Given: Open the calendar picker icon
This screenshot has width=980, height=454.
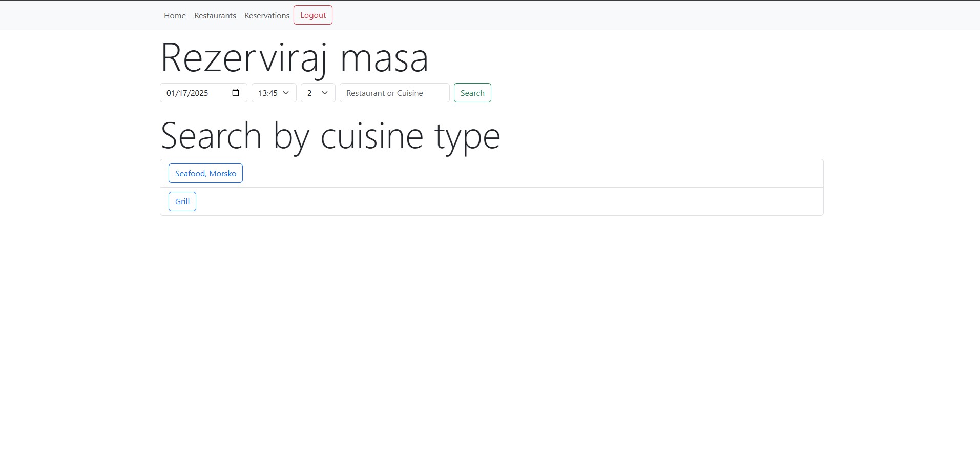Looking at the screenshot, I should (236, 93).
